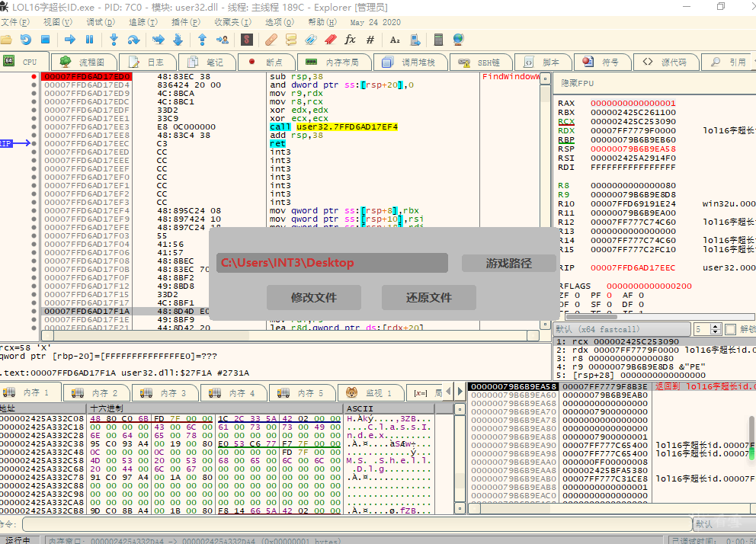Restart debuggee with the restart icon
This screenshot has height=544, width=756.
tap(25, 40)
